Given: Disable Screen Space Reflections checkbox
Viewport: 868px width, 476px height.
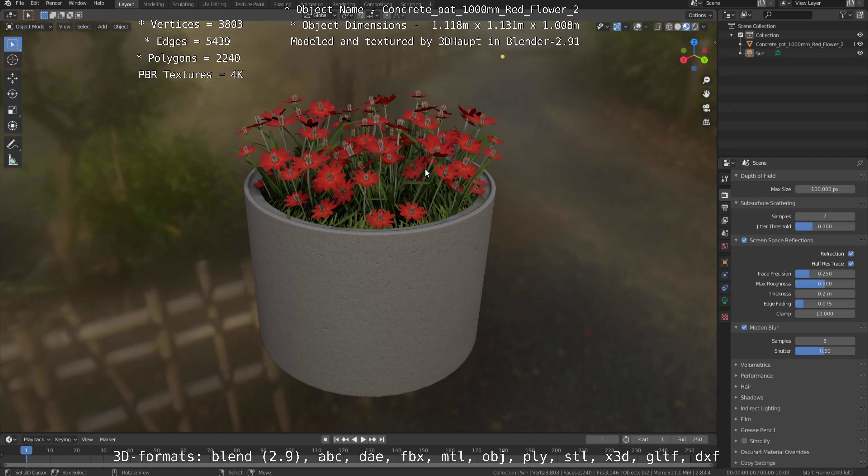Looking at the screenshot, I should (x=744, y=240).
